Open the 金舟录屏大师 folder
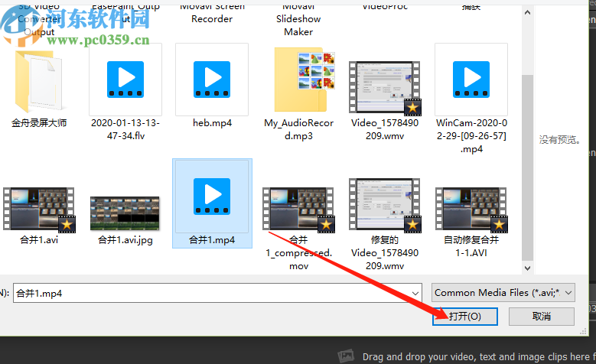Screen dimensions: 596x364 [38, 81]
